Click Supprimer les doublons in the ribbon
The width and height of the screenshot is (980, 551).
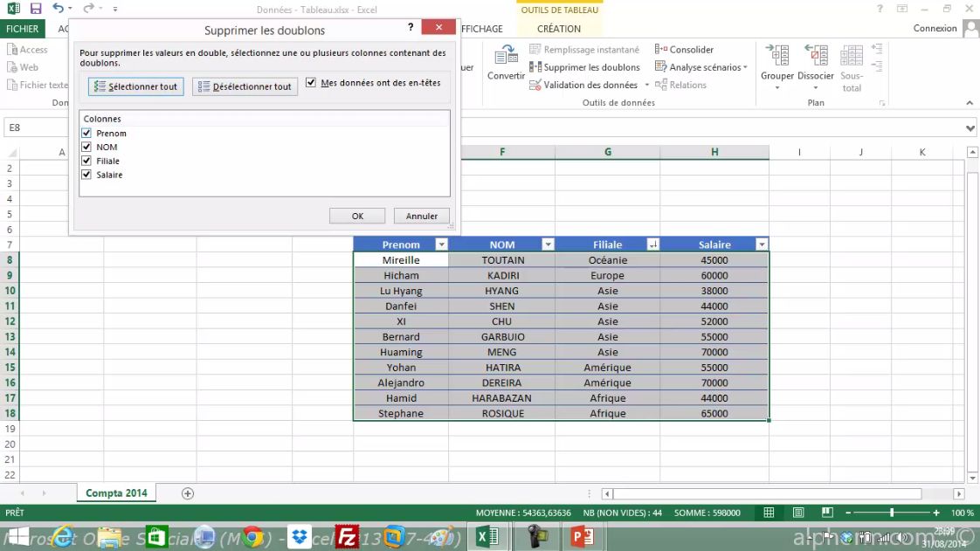click(585, 67)
